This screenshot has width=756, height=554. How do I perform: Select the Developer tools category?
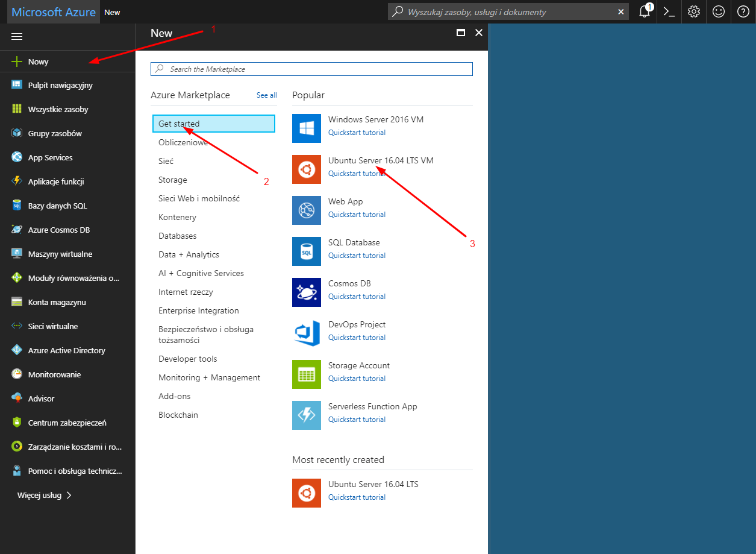[188, 359]
